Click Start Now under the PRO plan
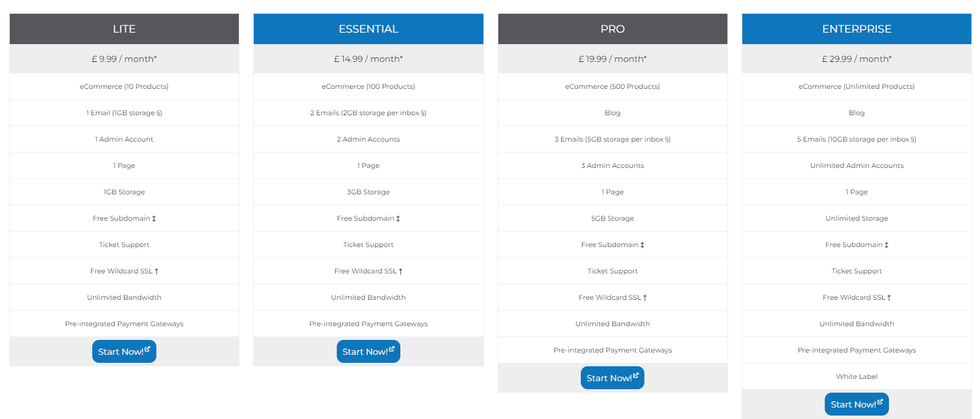 (612, 377)
